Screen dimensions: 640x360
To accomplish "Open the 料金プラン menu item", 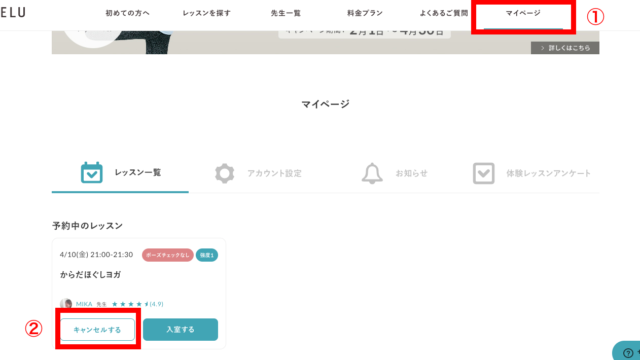I will (x=365, y=13).
